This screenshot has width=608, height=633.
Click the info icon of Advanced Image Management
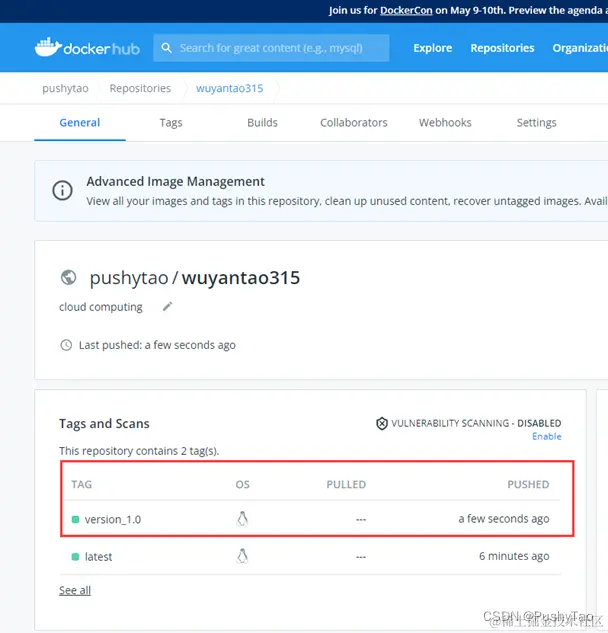pos(63,190)
